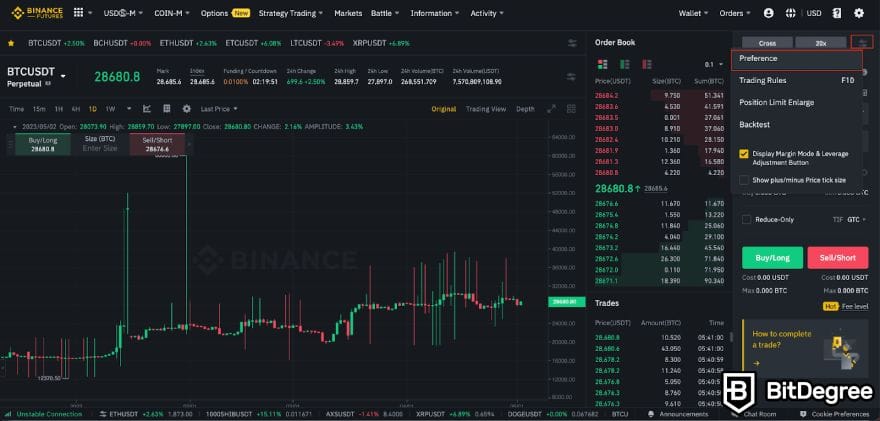Click the drag handle of the quick order widget

pyautogui.click(x=10, y=145)
